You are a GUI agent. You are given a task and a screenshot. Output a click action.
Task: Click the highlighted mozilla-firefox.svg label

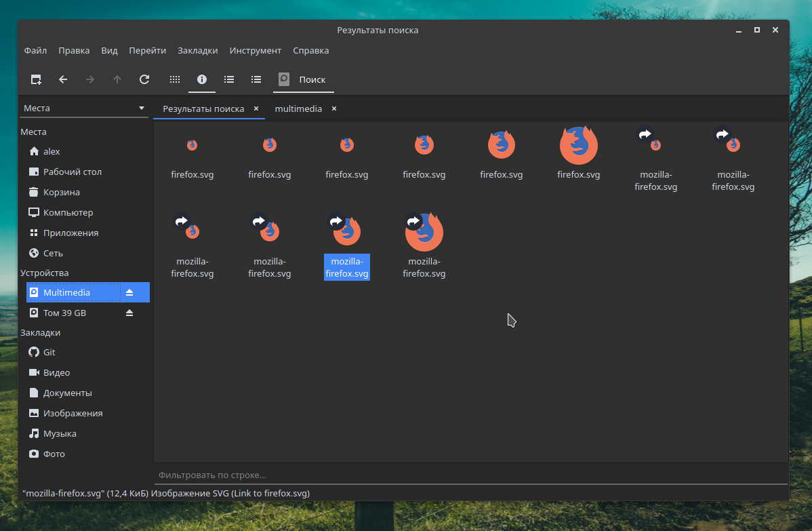point(347,267)
